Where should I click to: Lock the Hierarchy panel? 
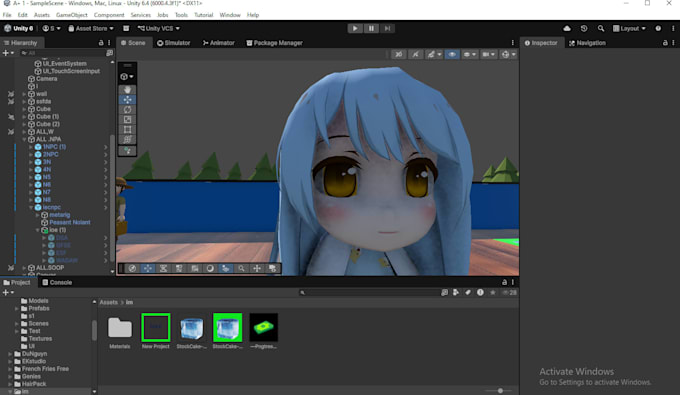click(x=101, y=43)
